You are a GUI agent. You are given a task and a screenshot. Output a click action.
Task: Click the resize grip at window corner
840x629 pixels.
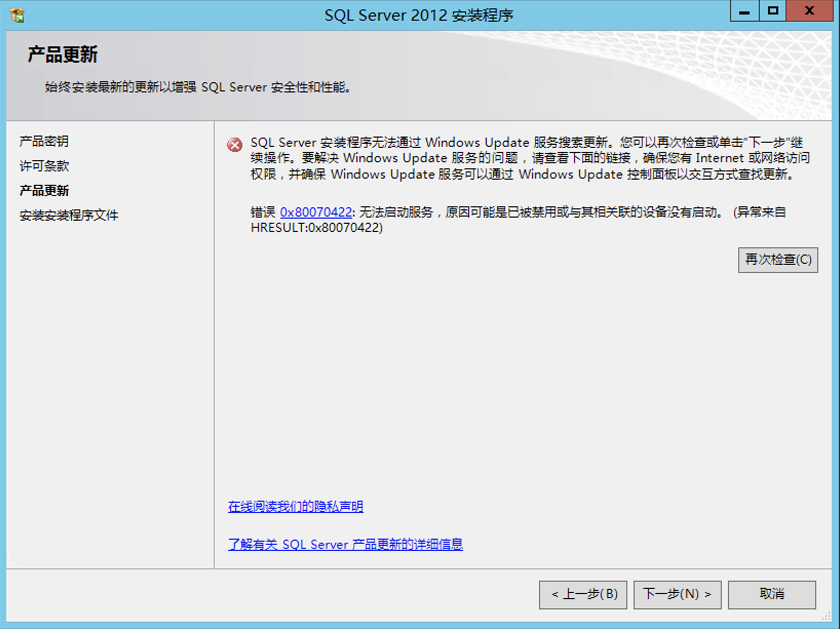pyautogui.click(x=827, y=616)
